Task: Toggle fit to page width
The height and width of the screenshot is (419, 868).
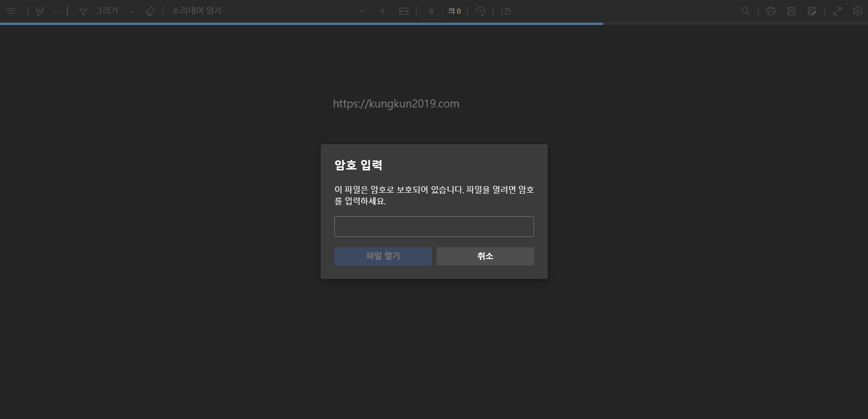Action: pyautogui.click(x=404, y=11)
